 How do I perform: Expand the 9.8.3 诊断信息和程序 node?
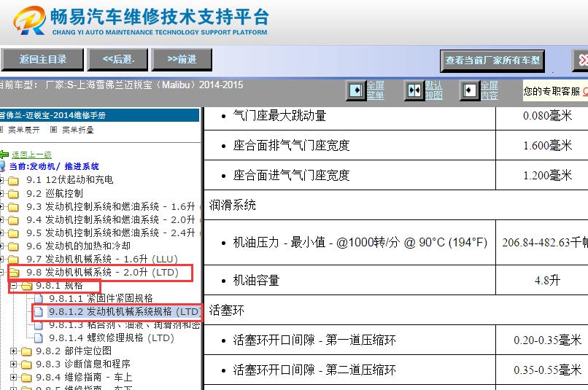point(14,364)
